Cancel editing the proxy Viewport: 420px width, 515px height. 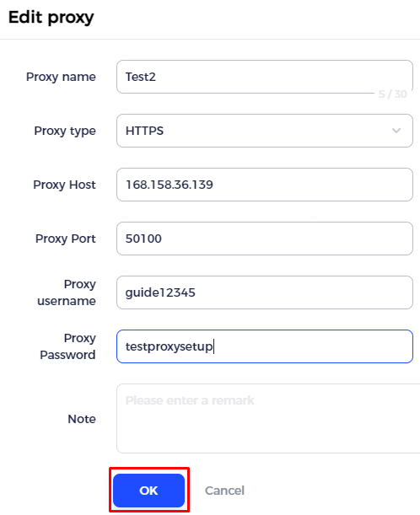225,491
